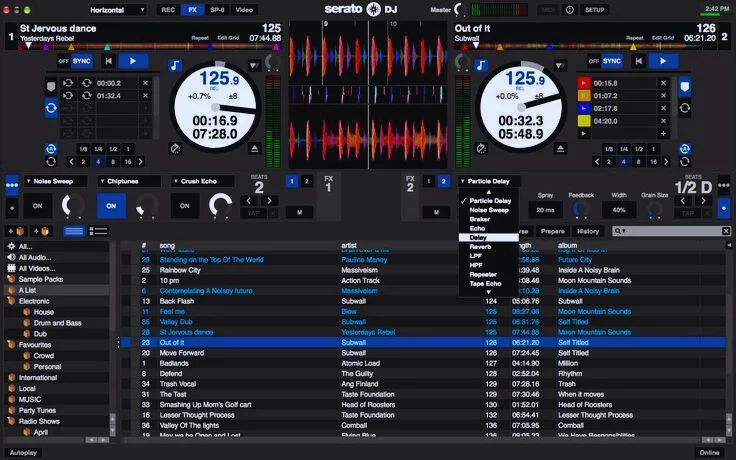Screen dimensions: 736x460
Task: Play deck 1 track
Action: (133, 61)
